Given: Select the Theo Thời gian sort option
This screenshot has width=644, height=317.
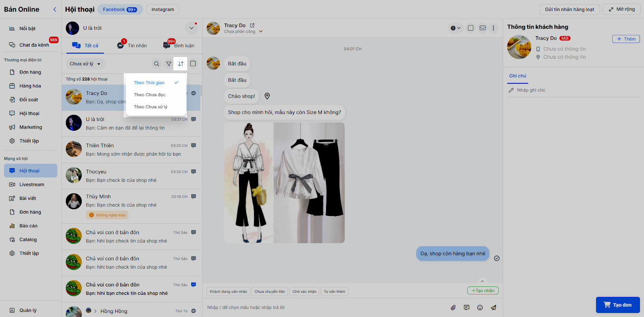Looking at the screenshot, I should point(156,82).
